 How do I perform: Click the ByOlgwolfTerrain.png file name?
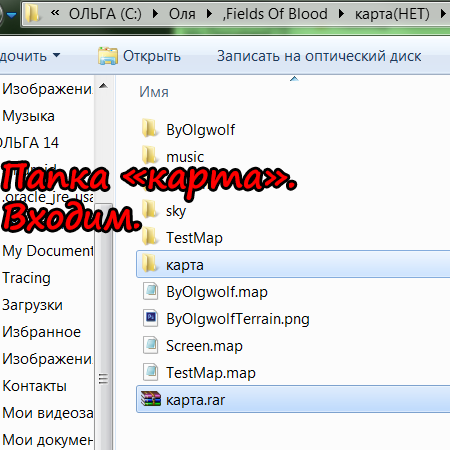[238, 319]
